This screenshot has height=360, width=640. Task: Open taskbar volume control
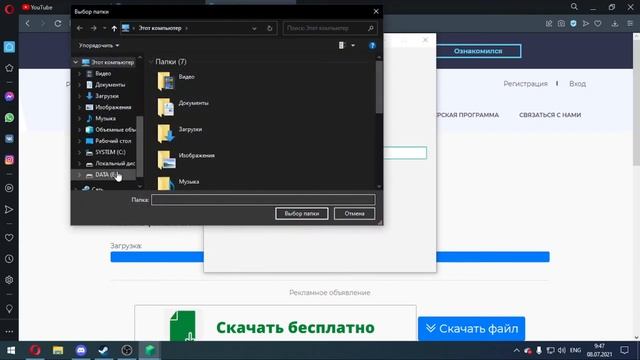point(562,350)
